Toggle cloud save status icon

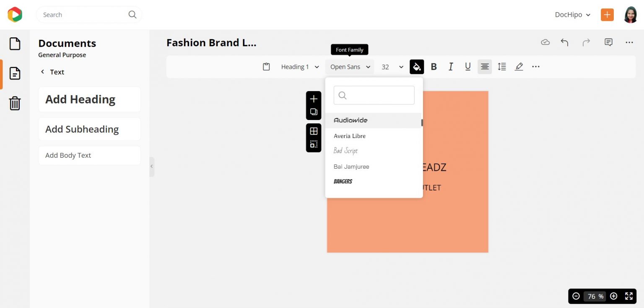point(545,42)
